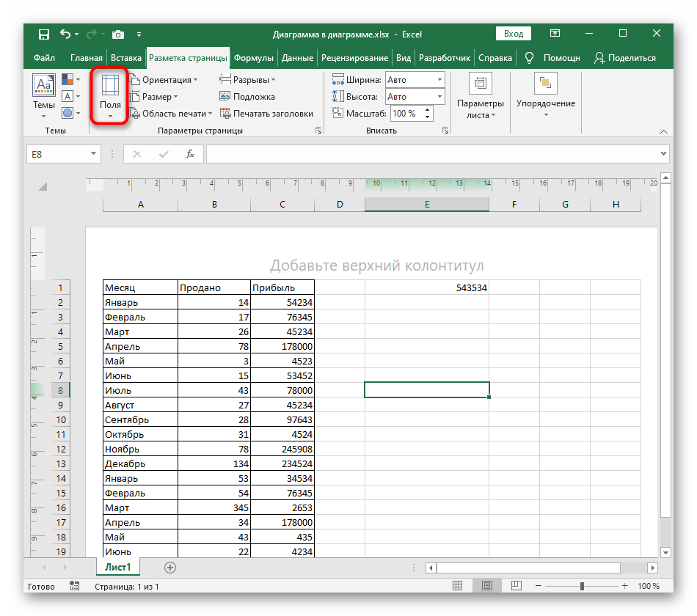This screenshot has height=616, width=697.
Task: Open the Ориентация orientation dropdown
Action: [166, 80]
